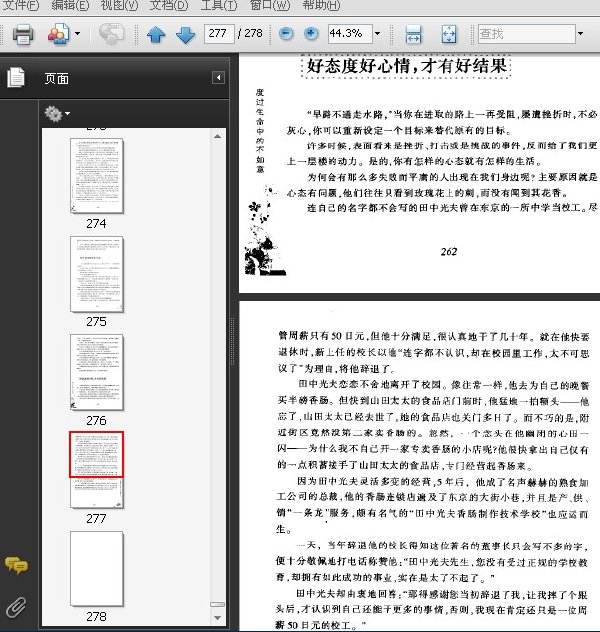Open the 编辑(E) menu
The image size is (600, 632).
click(70, 5)
